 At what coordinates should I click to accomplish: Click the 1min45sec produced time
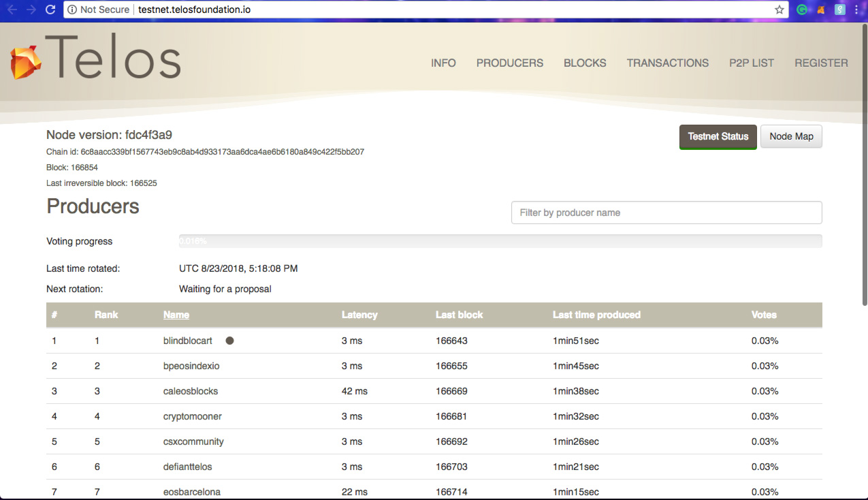click(x=576, y=366)
